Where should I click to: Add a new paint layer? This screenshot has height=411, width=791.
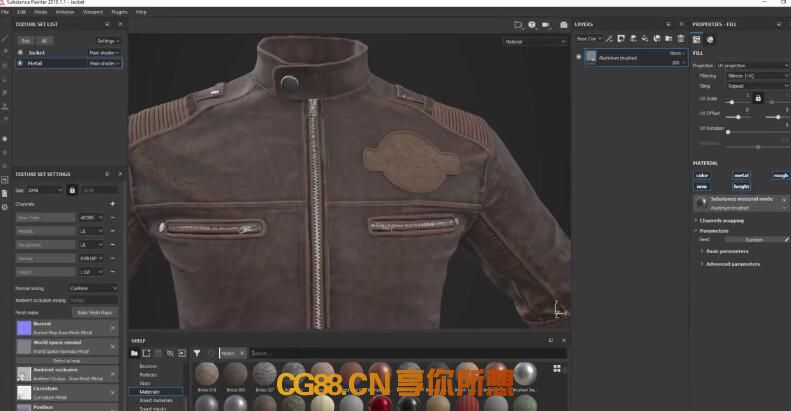(x=633, y=38)
